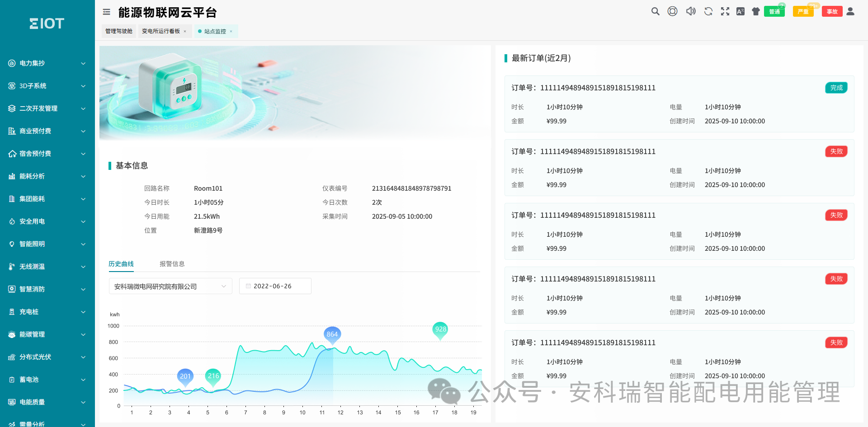Open the 报警信息 tab
The width and height of the screenshot is (868, 427).
(172, 264)
